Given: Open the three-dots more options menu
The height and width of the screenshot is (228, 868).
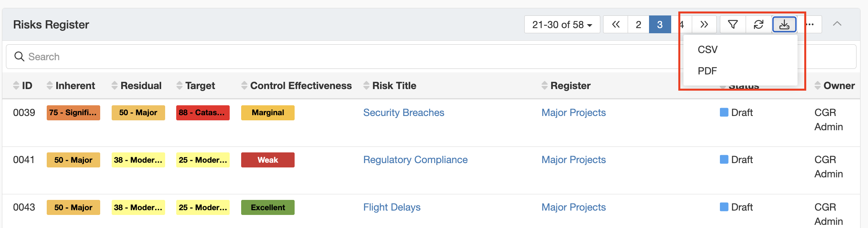Looking at the screenshot, I should [810, 25].
